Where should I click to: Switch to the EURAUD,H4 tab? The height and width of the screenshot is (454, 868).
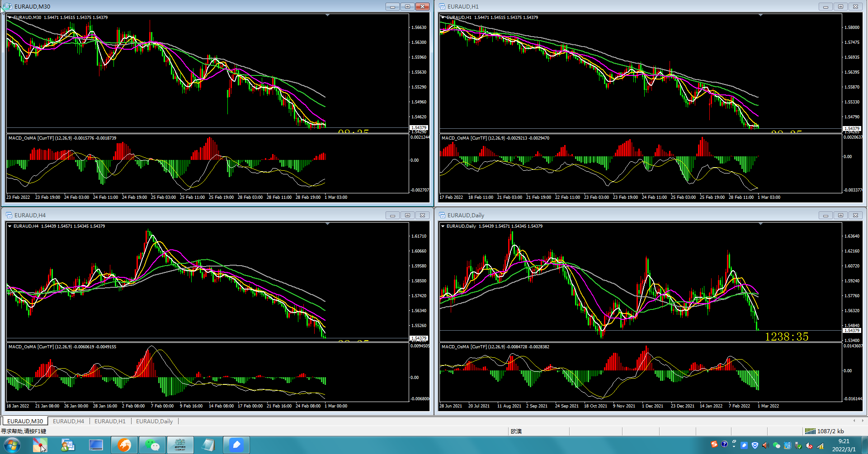click(x=68, y=421)
